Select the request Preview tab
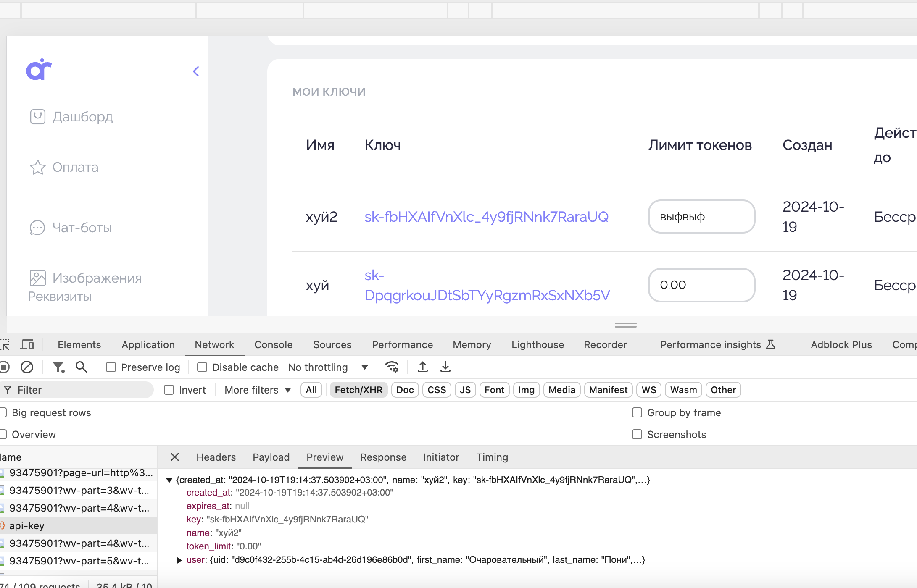 coord(325,457)
